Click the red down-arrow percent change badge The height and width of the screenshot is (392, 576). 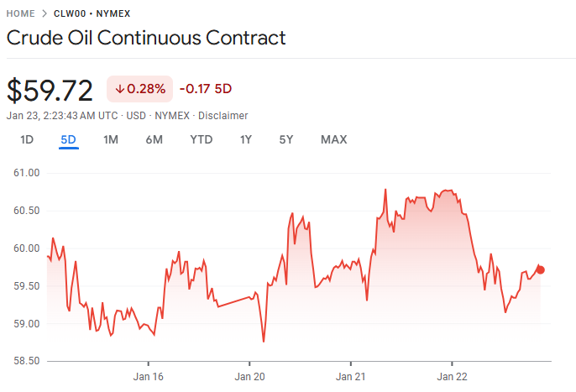click(139, 88)
